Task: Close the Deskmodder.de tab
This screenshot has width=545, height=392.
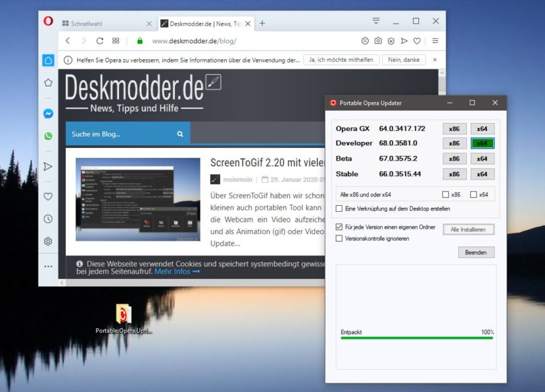Action: tap(248, 24)
